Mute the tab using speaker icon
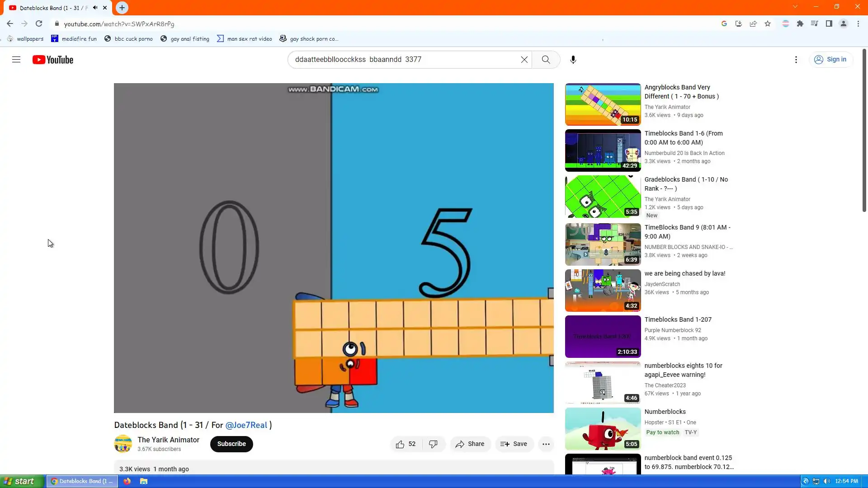This screenshot has height=488, width=868. (x=95, y=8)
